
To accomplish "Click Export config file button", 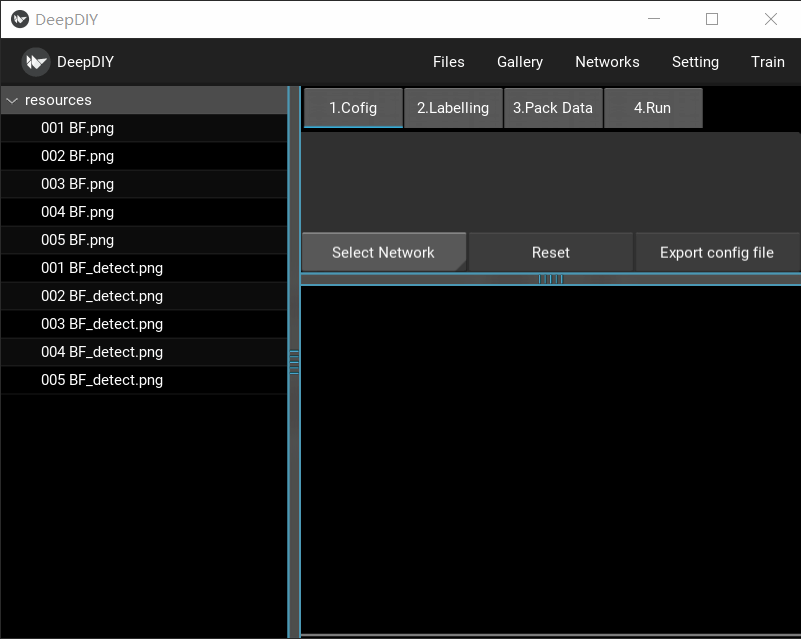I will point(717,252).
